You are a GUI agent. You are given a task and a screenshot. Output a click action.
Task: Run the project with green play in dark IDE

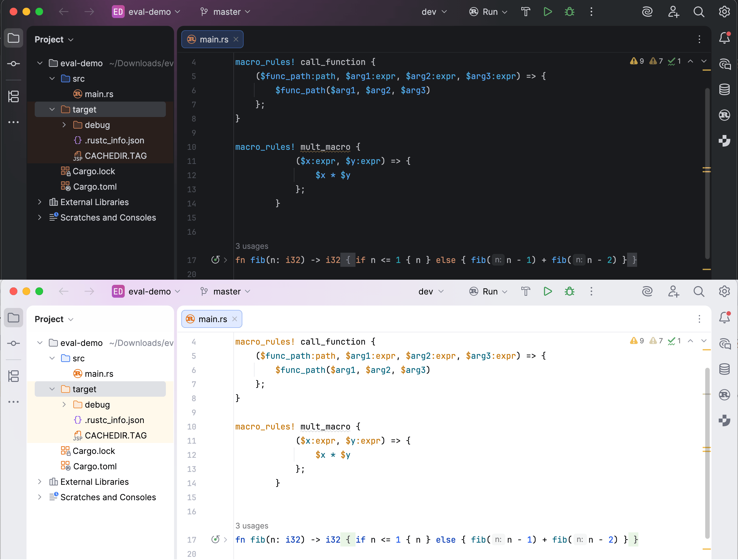pyautogui.click(x=547, y=12)
